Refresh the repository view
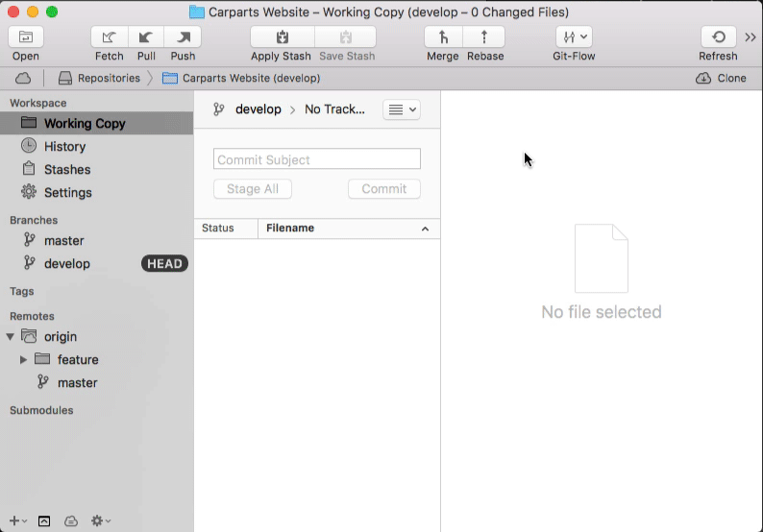 pos(718,37)
